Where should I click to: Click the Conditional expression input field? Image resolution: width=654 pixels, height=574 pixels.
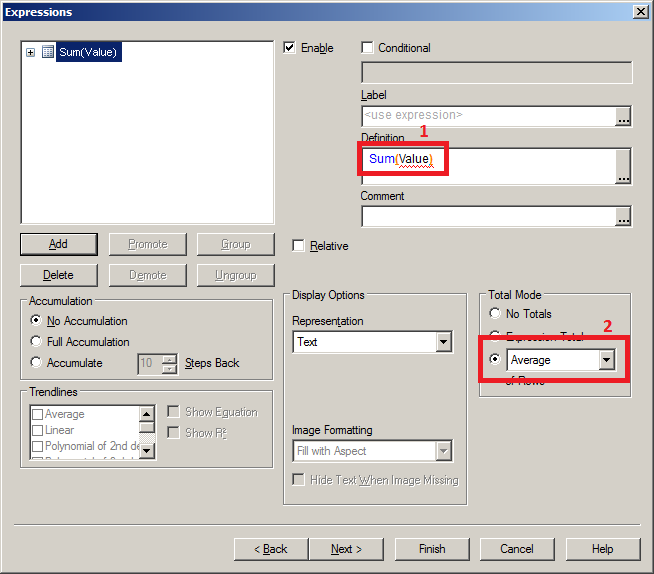click(x=496, y=73)
